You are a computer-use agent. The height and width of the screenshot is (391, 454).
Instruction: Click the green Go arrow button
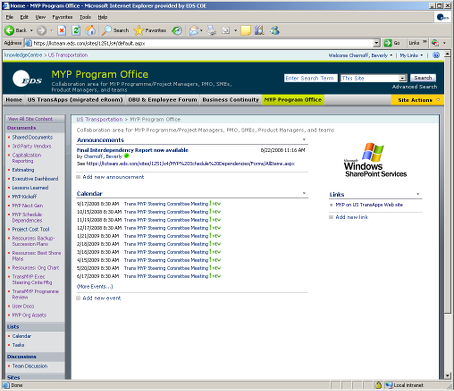(x=388, y=43)
